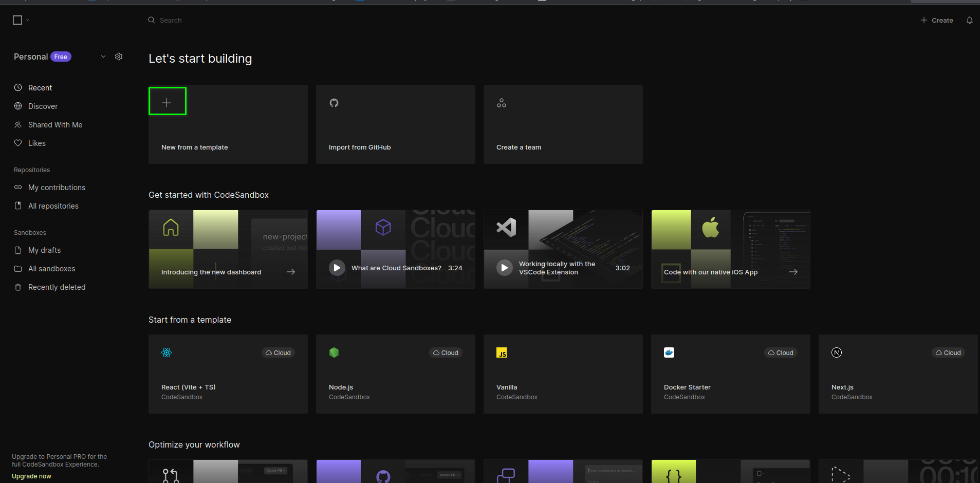Image resolution: width=980 pixels, height=483 pixels.
Task: Play the VSCode Extension video
Action: pyautogui.click(x=504, y=268)
